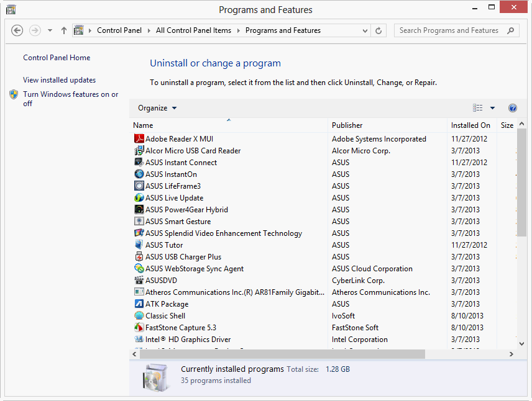Click the ASUS Tutor icon

tap(139, 245)
